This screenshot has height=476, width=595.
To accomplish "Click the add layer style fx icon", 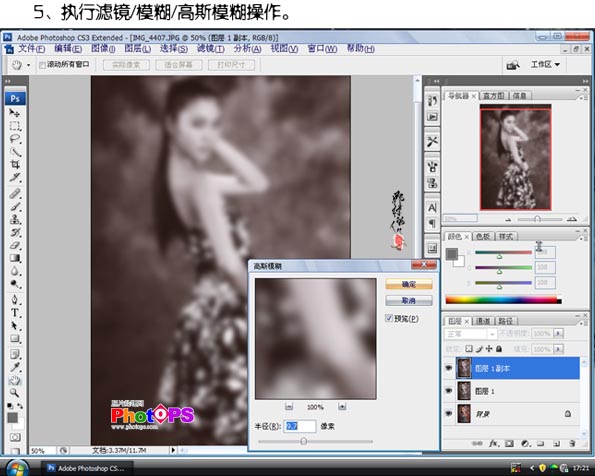I will 493,443.
